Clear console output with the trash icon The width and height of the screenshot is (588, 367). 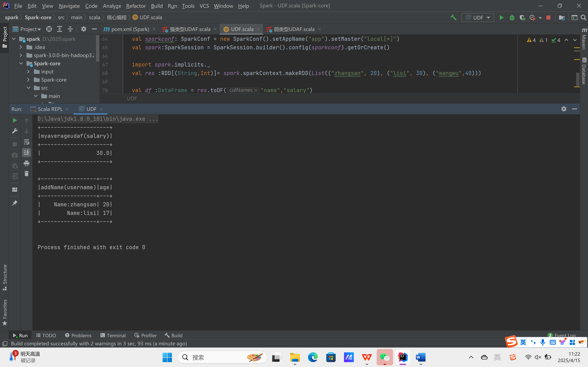point(27,174)
